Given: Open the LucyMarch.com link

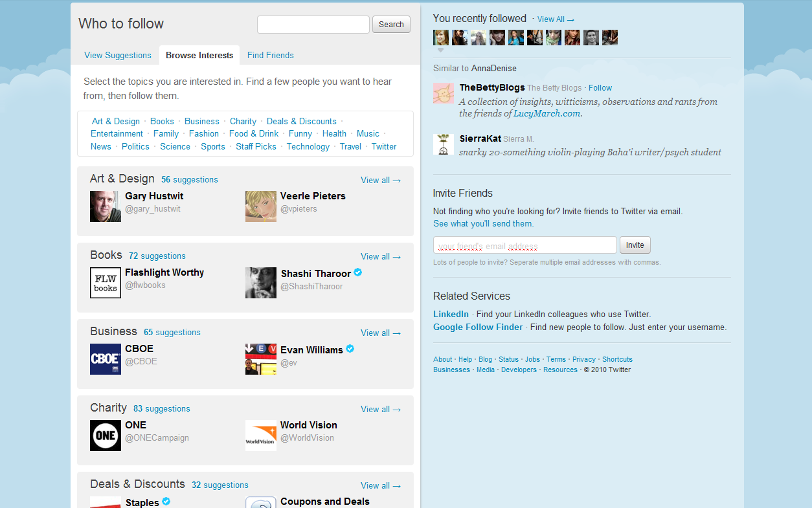Looking at the screenshot, I should pyautogui.click(x=547, y=113).
